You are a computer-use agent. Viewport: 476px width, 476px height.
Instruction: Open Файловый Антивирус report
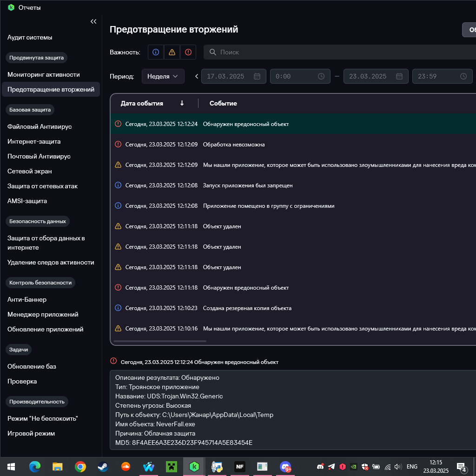point(40,126)
